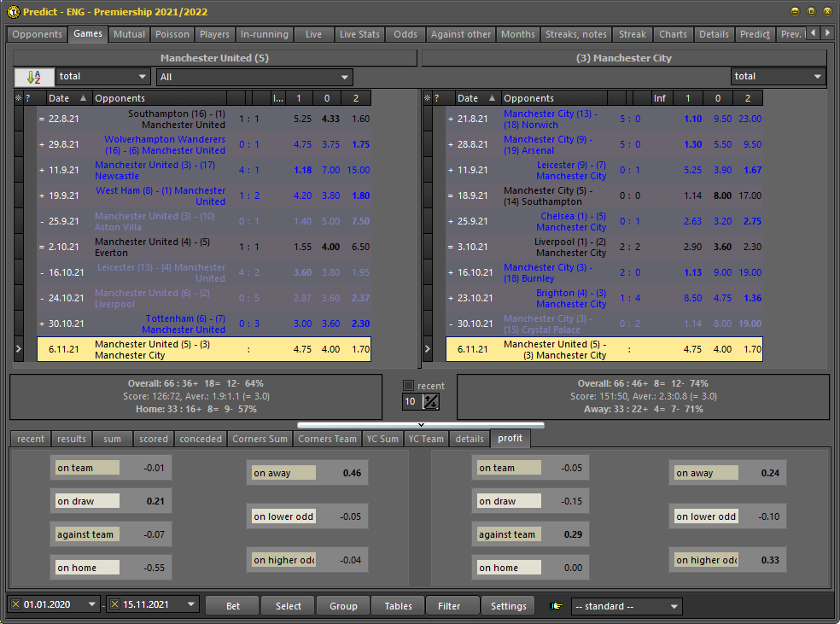Open the application icon in the title bar

click(12, 12)
